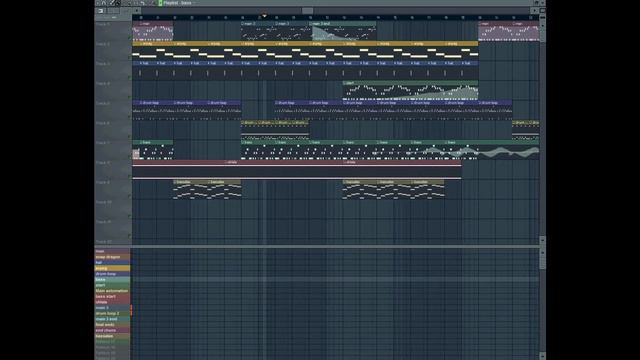The height and width of the screenshot is (360, 640).
Task: Select the Track 5 header
Action: (x=113, y=110)
